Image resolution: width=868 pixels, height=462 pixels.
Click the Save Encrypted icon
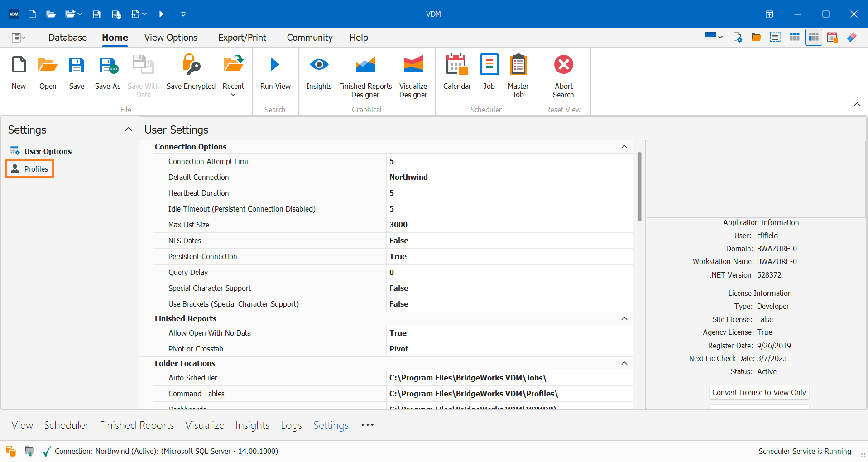191,72
